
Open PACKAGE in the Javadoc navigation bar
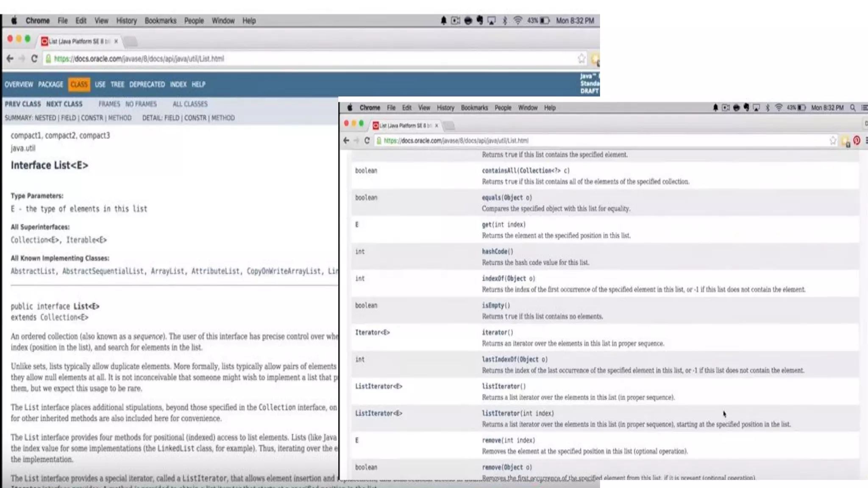[50, 84]
